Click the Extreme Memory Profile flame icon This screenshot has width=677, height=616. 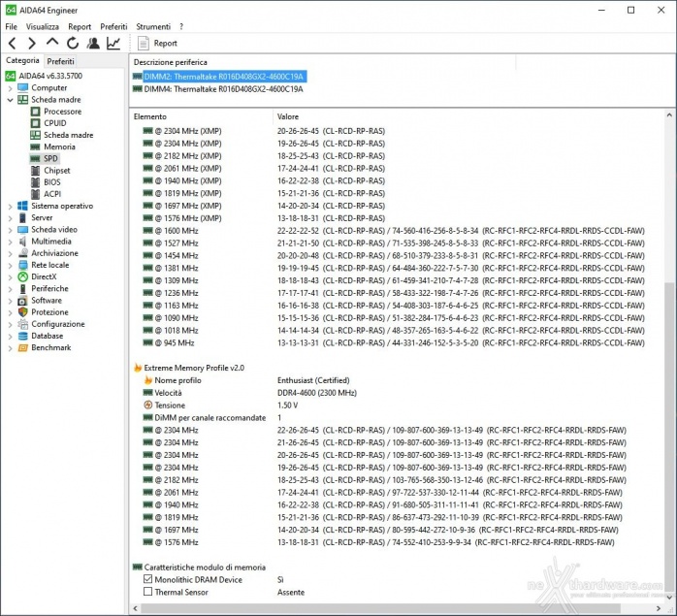pos(138,368)
